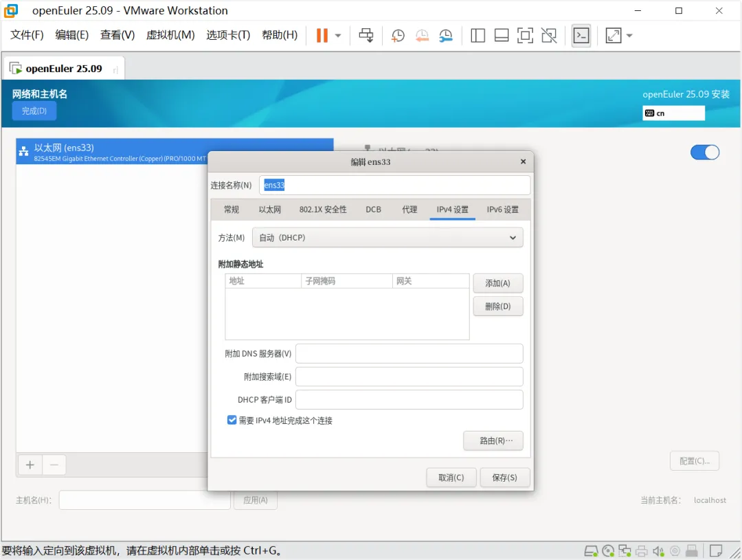The image size is (742, 560).
Task: Open the 虚拟机(M) menu
Action: click(170, 35)
